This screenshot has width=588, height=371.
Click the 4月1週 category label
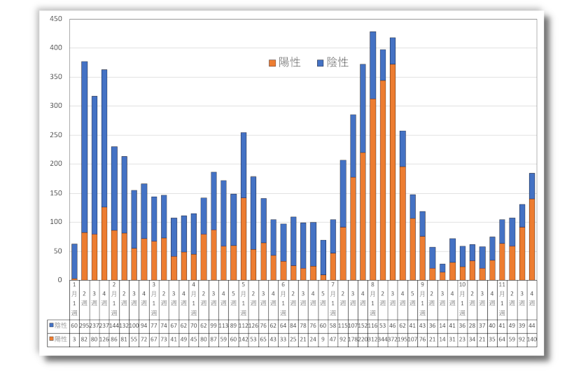coord(193,299)
